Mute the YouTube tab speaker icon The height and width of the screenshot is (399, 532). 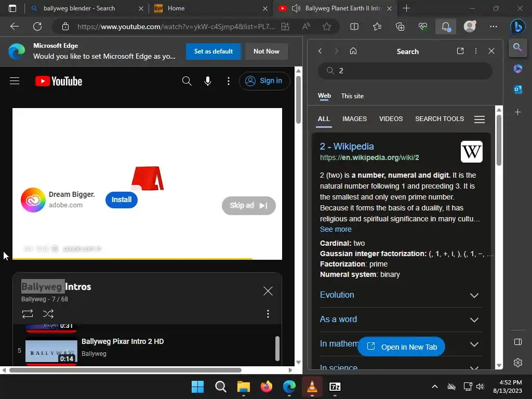pyautogui.click(x=296, y=8)
